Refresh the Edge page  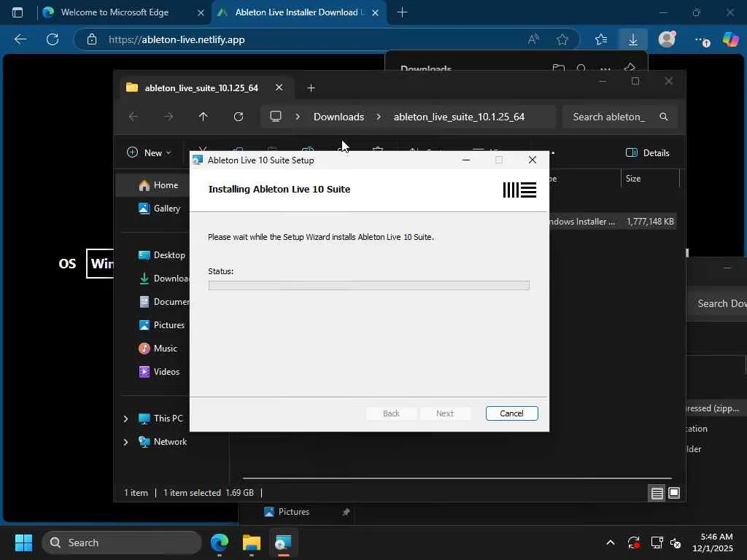[53, 39]
